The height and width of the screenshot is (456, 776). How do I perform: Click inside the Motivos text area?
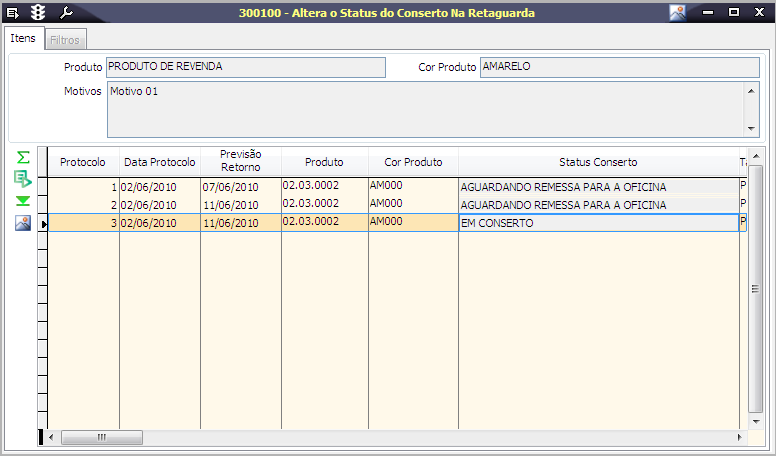(426, 110)
